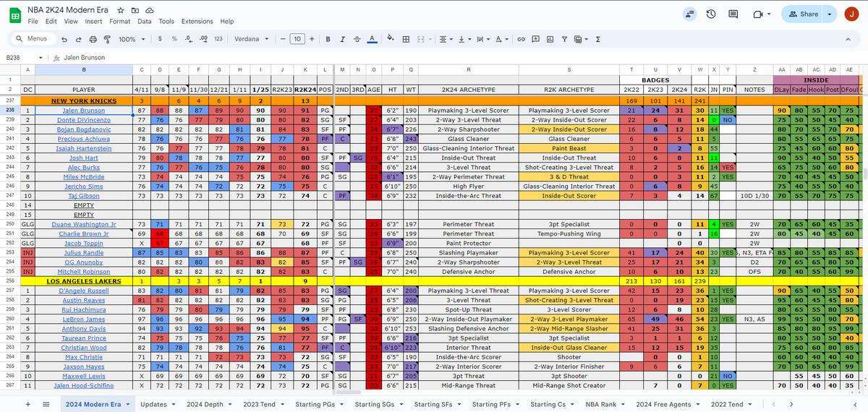Add a new sheet with plus icon
This screenshot has width=868, height=412.
click(x=27, y=405)
